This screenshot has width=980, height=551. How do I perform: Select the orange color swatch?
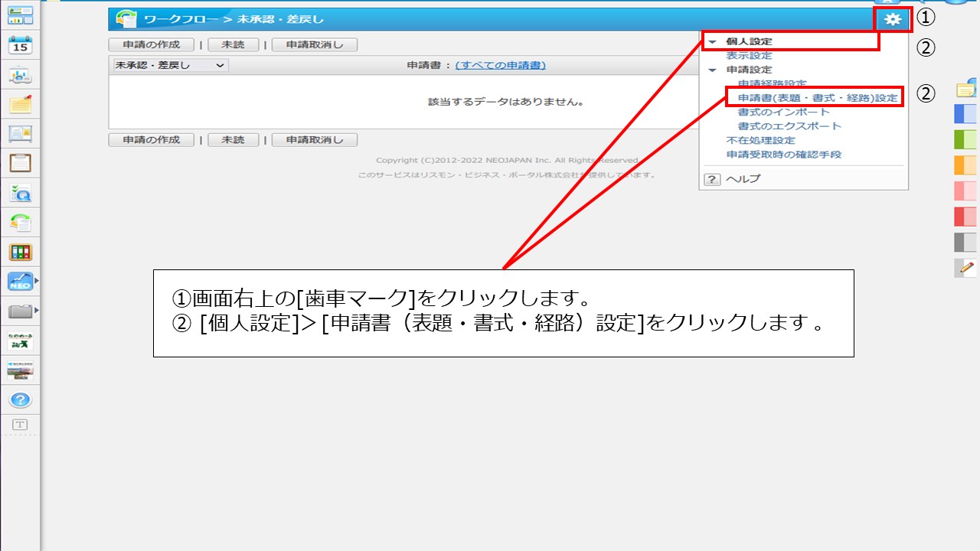coord(965,165)
